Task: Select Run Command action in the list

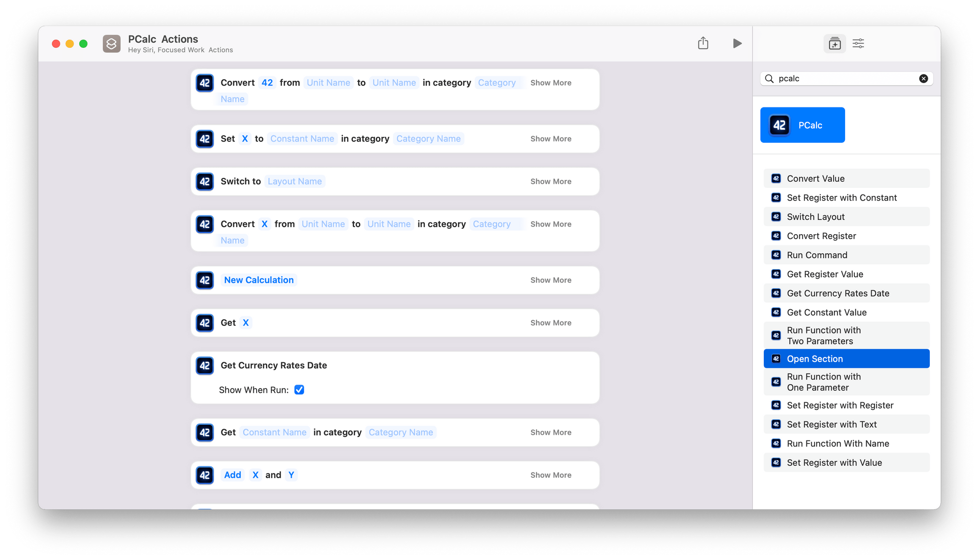Action: pos(847,255)
